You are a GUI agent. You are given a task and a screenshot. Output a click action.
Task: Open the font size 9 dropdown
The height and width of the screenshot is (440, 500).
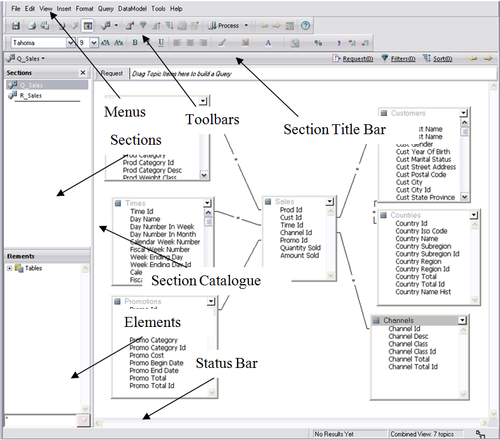click(x=94, y=43)
